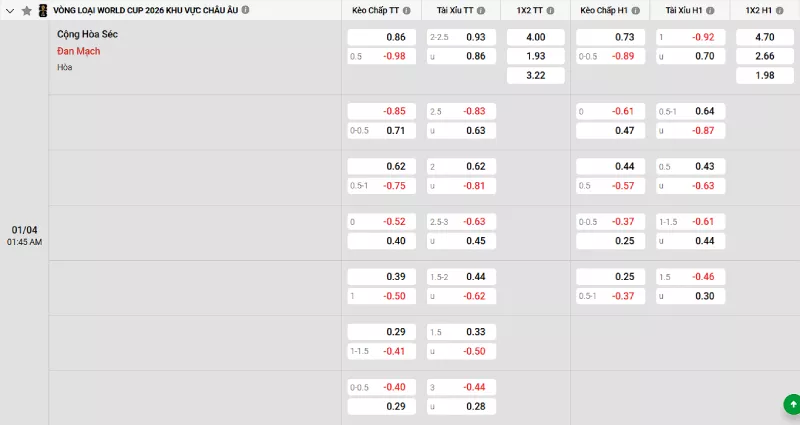
Task: Click the World Cup trophy league icon
Action: tap(42, 10)
